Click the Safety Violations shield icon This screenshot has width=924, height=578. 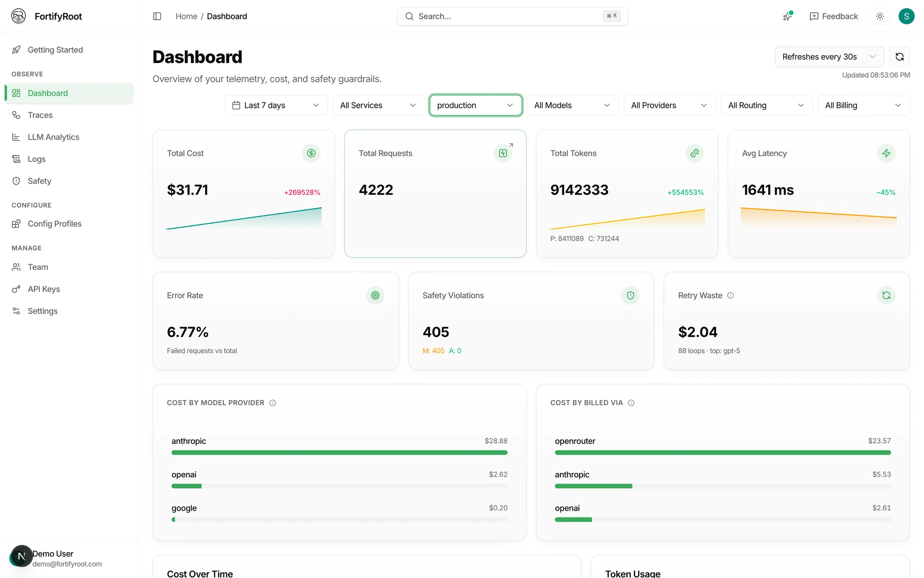click(630, 295)
